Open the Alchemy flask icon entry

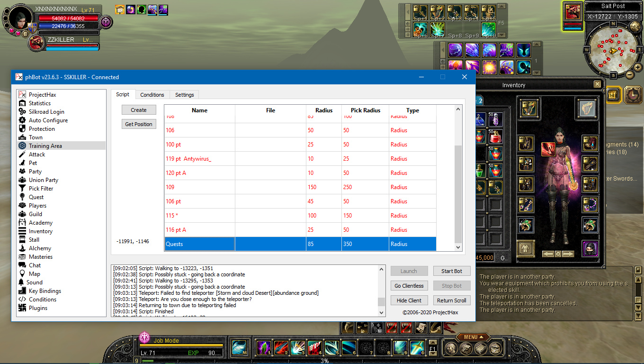[22, 248]
